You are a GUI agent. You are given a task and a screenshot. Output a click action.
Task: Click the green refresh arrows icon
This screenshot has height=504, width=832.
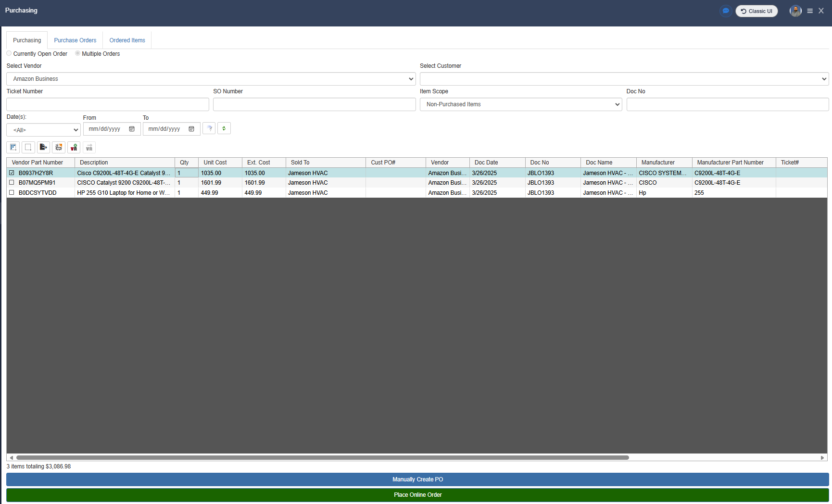point(224,128)
